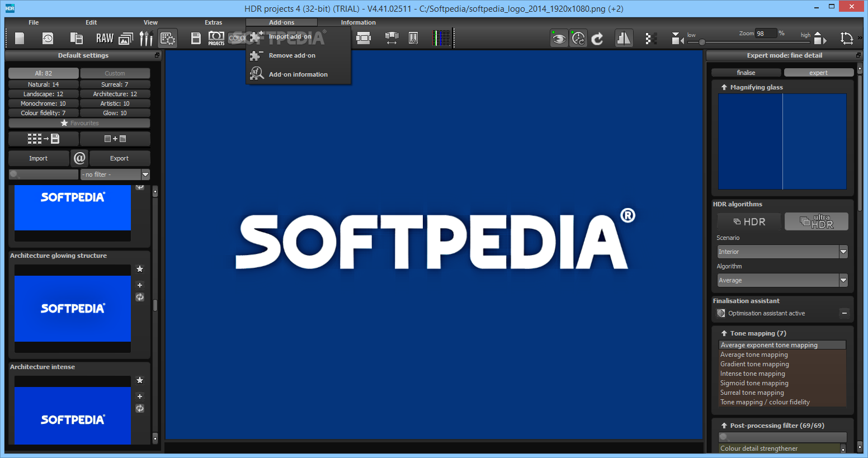Open the Algorithm Average dropdown

(782, 280)
